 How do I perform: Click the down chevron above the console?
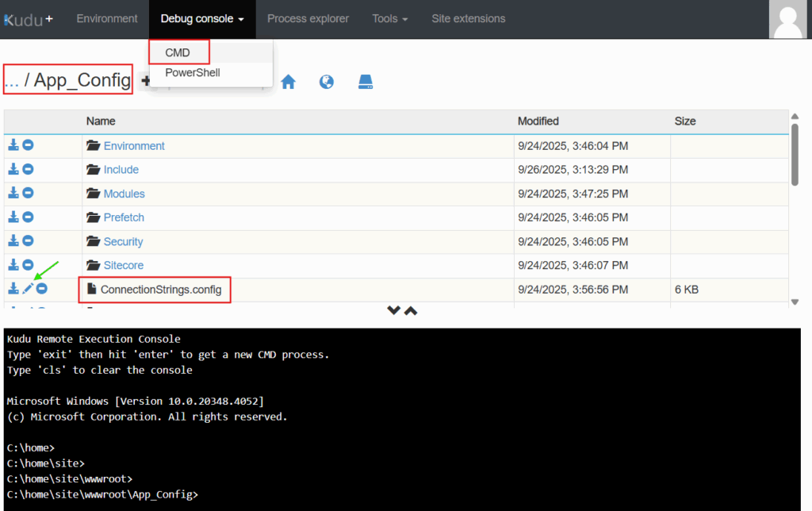pyautogui.click(x=393, y=310)
